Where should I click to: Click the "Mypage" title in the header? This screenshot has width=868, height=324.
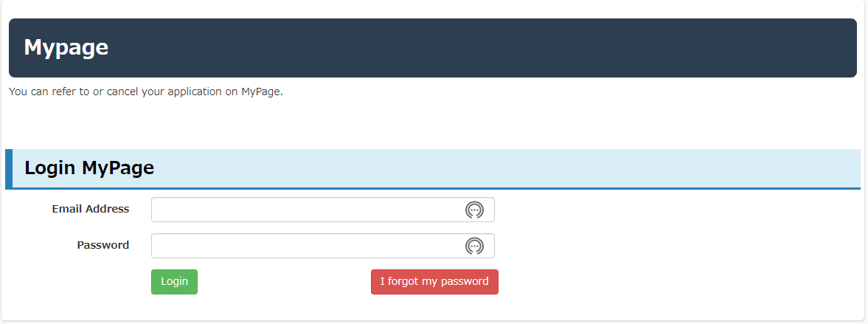(66, 47)
